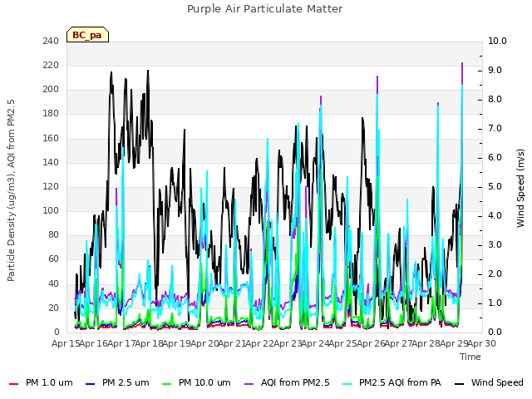Toggle PM2.5 AQI from PA legend entry
532x399 pixels.
(392, 382)
